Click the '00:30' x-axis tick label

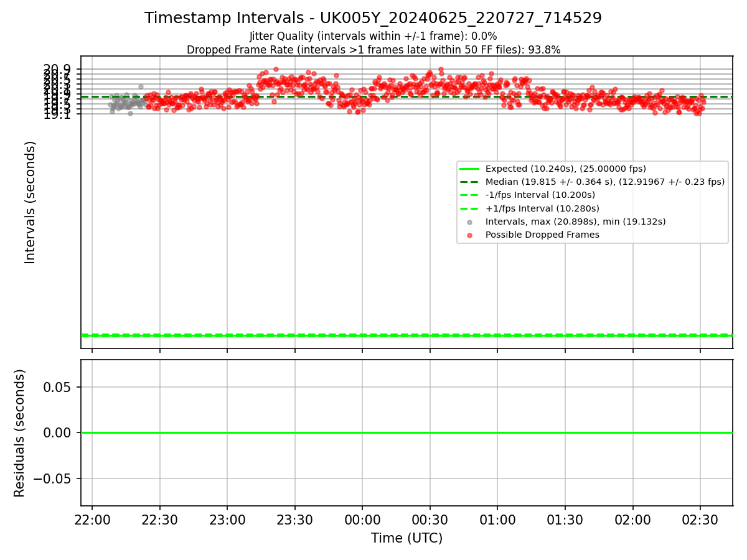coord(430,520)
